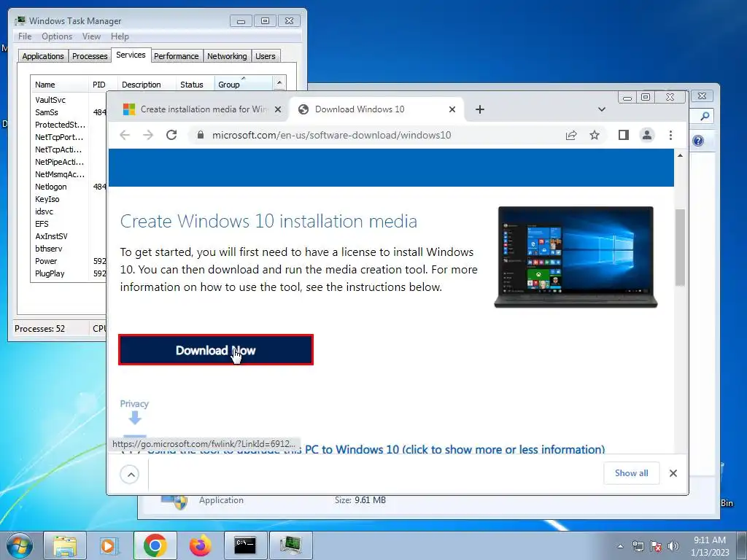Select the Services tab in Task Manager
This screenshot has height=560, width=747.
tap(131, 55)
